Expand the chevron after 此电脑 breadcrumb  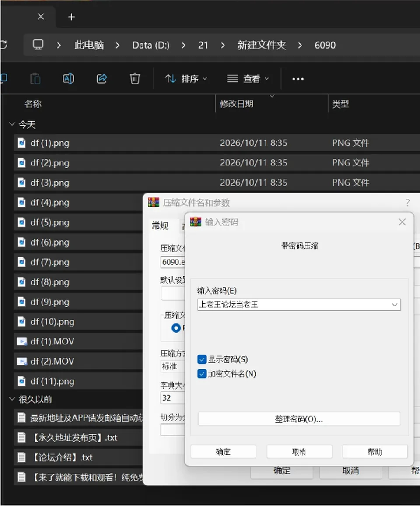118,45
